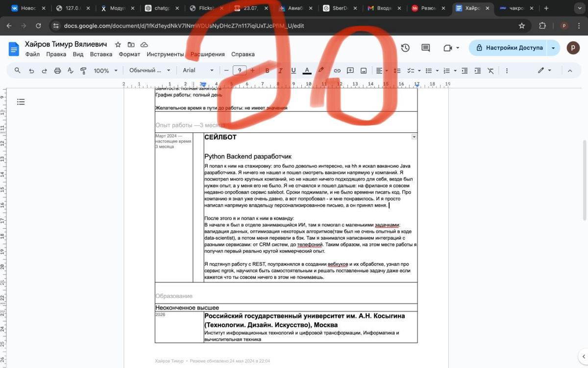Open table cell options arrow near СЕЙЛБОТ

pyautogui.click(x=414, y=137)
